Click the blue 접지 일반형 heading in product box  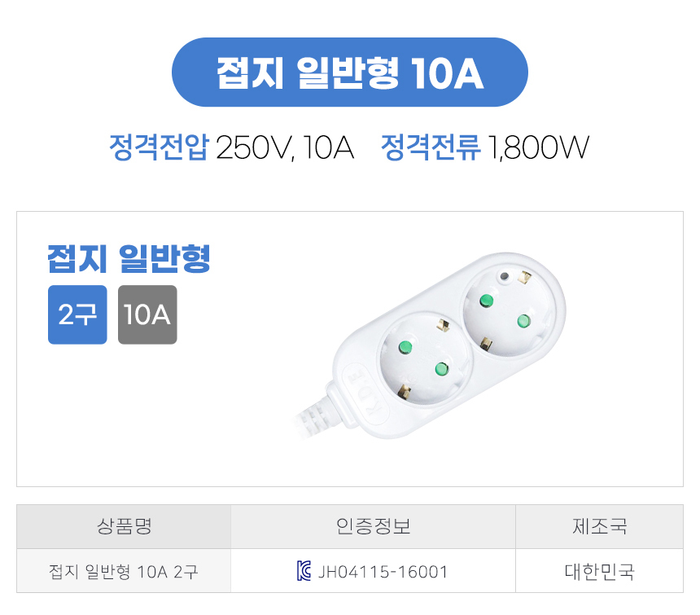point(129,259)
